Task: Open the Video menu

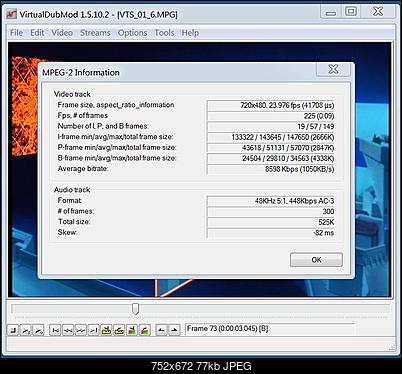Action: 62,33
